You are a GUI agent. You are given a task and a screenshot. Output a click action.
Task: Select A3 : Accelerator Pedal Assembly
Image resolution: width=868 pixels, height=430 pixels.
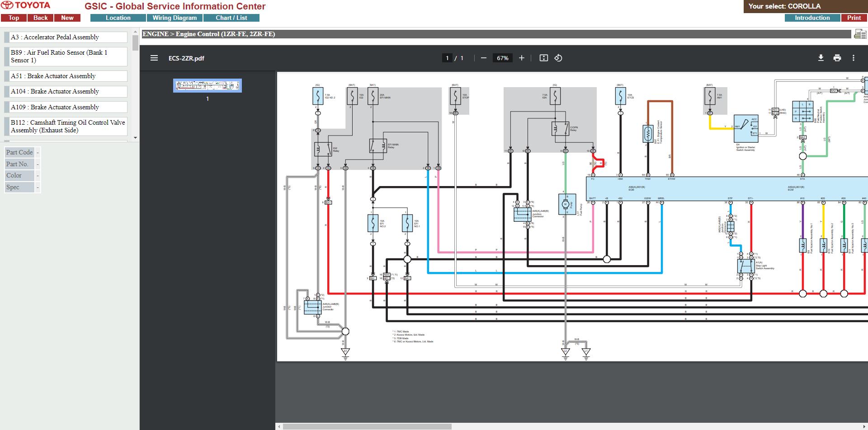coord(66,37)
